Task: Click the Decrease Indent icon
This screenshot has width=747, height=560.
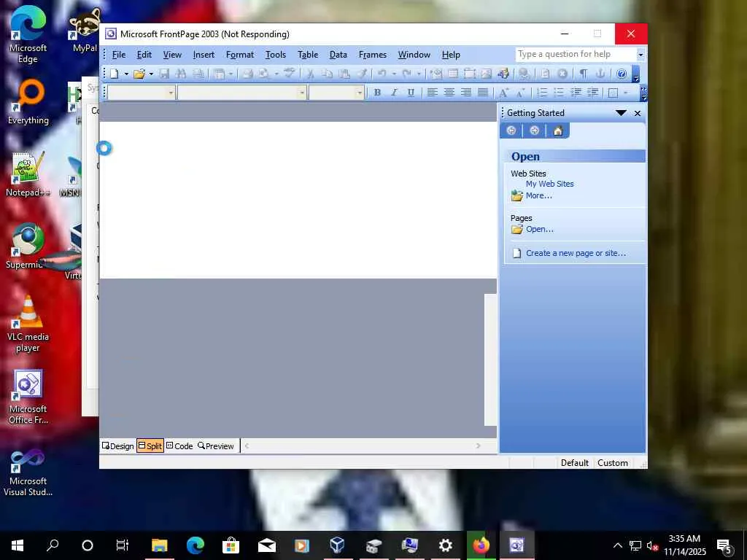Action: coord(576,93)
